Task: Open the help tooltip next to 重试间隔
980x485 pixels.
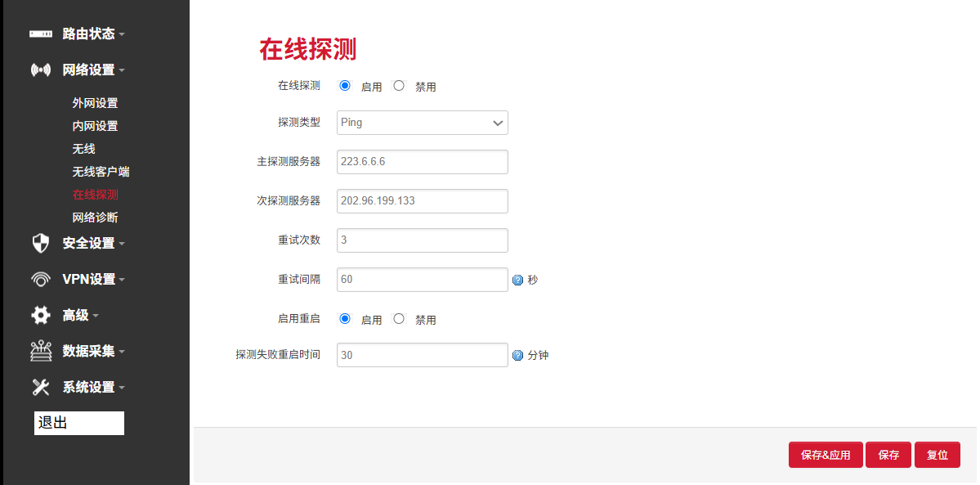Action: pyautogui.click(x=518, y=279)
